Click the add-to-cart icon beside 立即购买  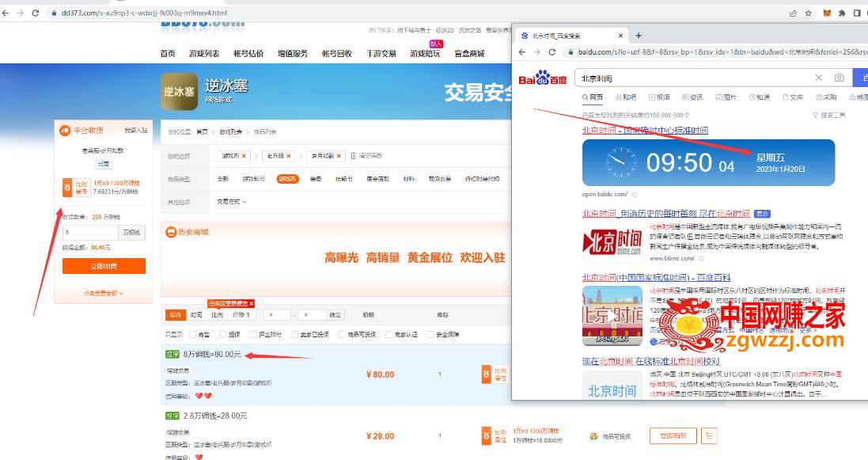(x=709, y=435)
